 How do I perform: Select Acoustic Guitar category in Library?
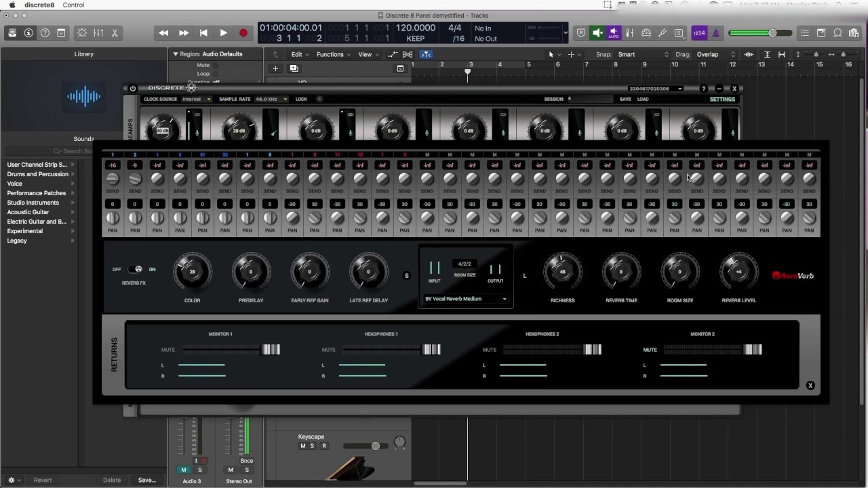click(28, 212)
